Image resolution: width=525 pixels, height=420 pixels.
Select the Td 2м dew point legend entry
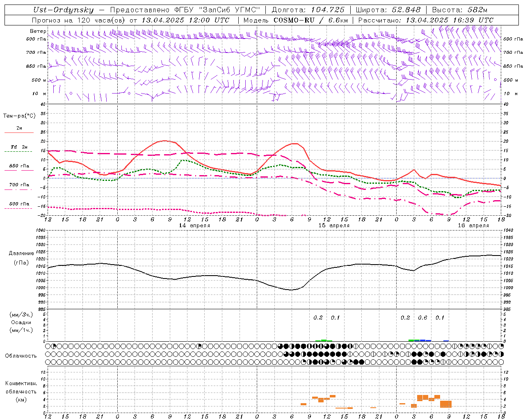tap(19, 147)
